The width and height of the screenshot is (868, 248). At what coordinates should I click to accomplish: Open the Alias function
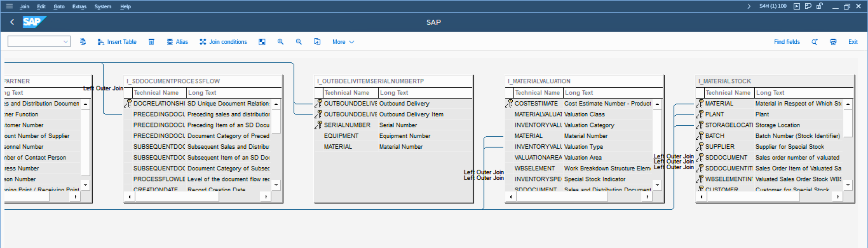coord(177,42)
